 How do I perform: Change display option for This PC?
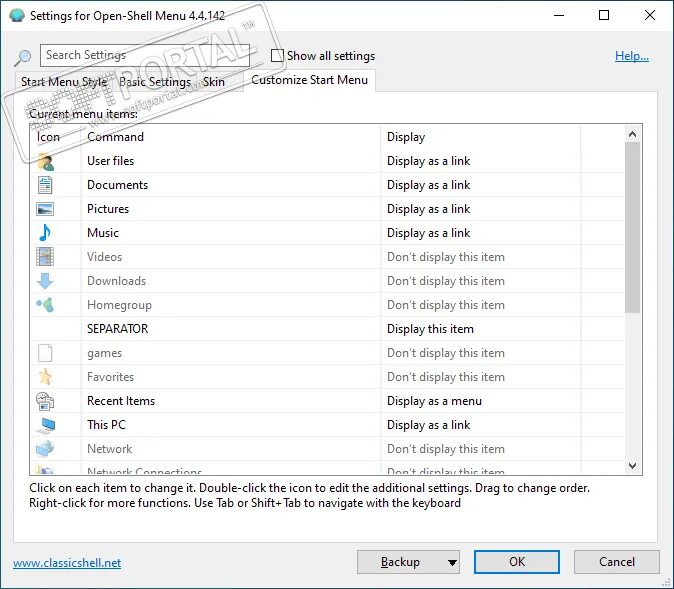[428, 425]
